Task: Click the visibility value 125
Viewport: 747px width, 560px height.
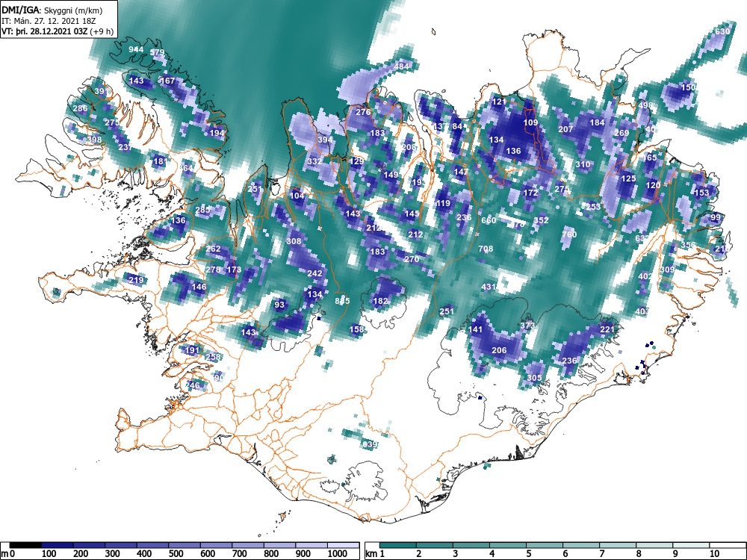Action: coord(628,178)
